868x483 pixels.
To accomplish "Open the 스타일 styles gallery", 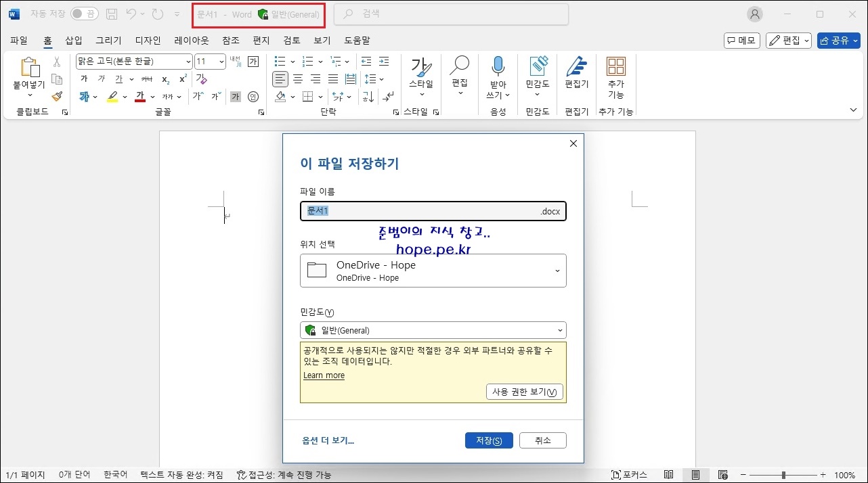I will tap(420, 77).
